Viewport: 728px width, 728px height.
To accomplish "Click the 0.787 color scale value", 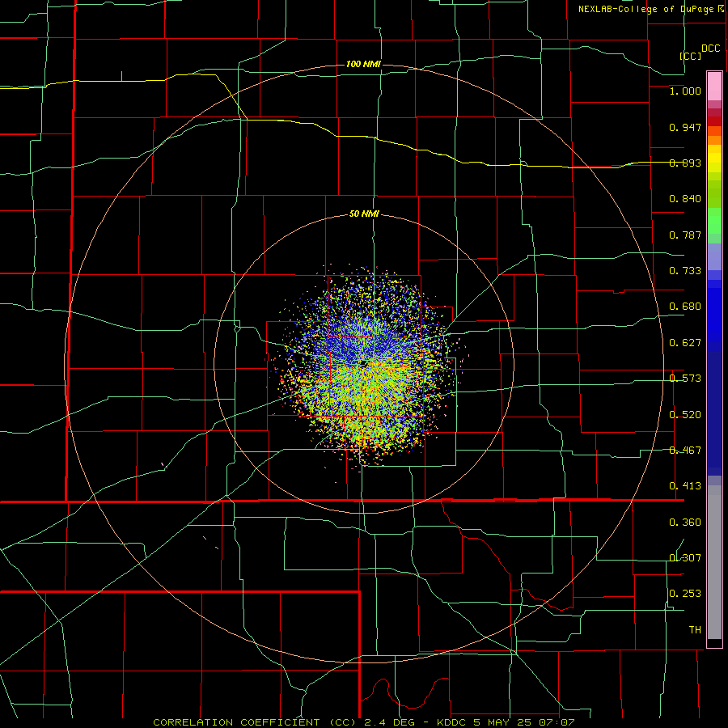I will coord(685,235).
